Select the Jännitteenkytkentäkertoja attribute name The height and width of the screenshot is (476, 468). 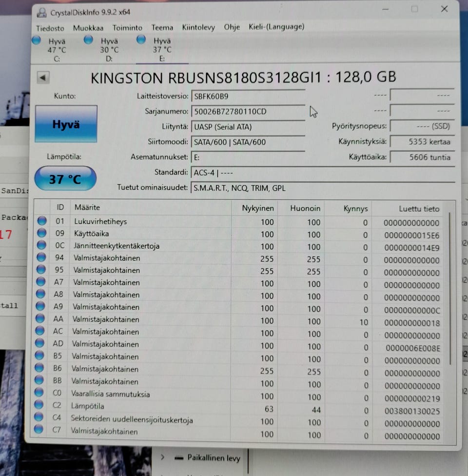(116, 246)
